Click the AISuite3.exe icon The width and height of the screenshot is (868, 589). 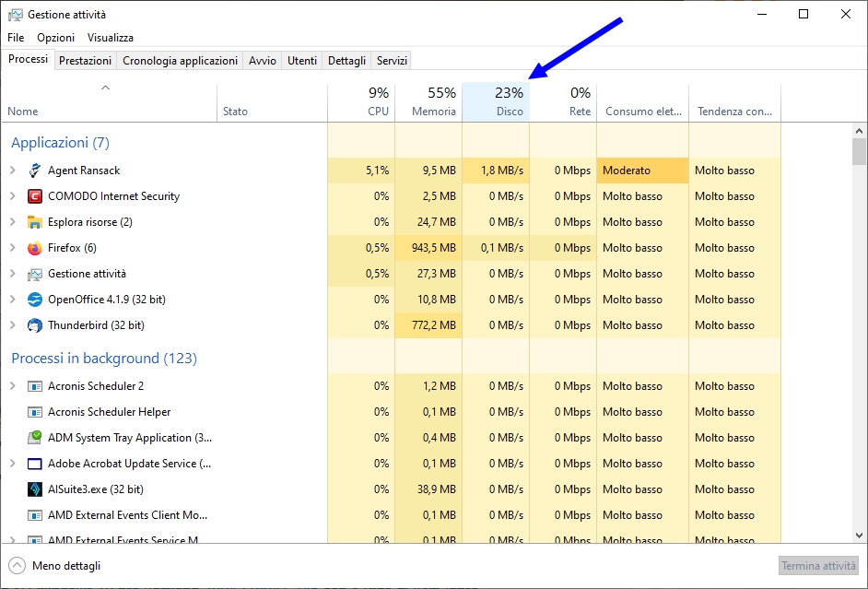[35, 489]
